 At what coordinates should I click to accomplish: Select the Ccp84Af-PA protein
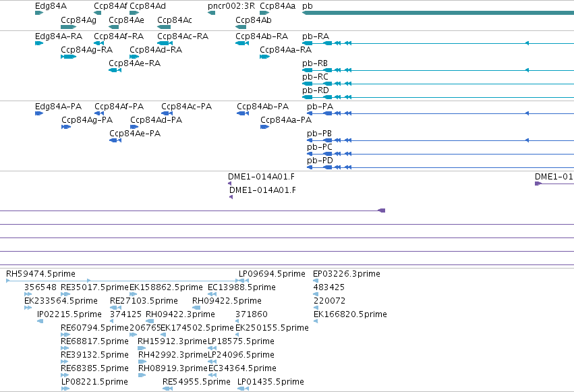tap(99, 113)
